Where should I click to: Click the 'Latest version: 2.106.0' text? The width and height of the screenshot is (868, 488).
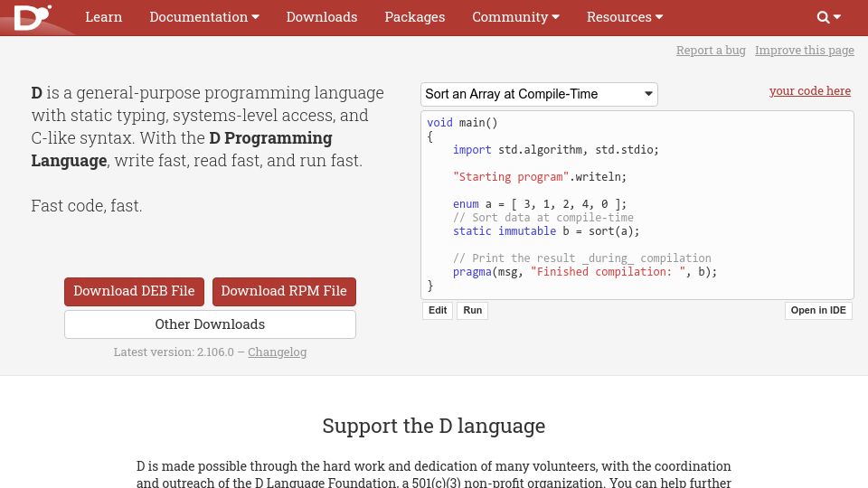coord(174,352)
